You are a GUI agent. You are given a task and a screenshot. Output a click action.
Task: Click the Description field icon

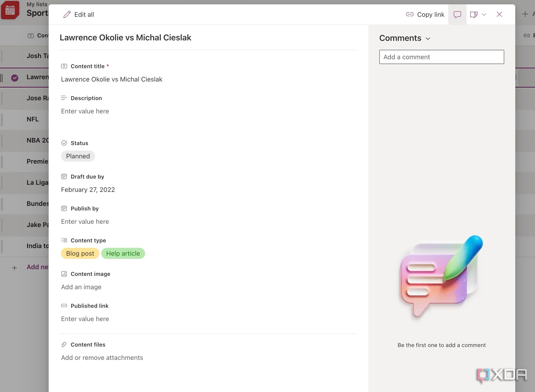pyautogui.click(x=64, y=98)
